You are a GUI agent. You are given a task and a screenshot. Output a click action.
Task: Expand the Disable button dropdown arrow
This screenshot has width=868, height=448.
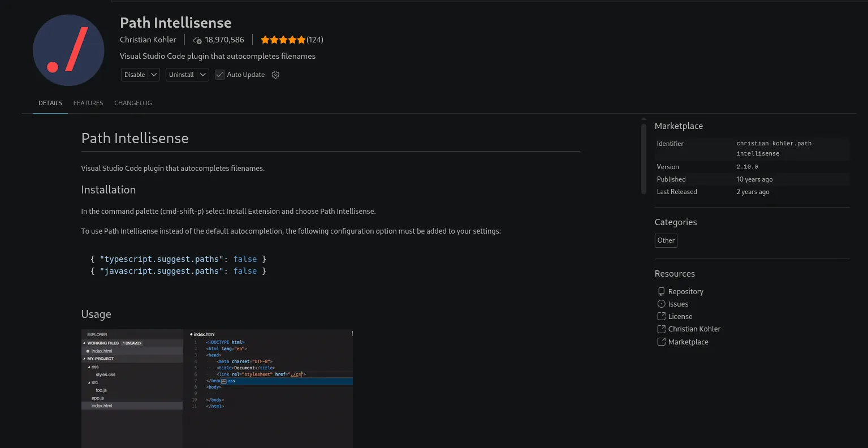154,75
